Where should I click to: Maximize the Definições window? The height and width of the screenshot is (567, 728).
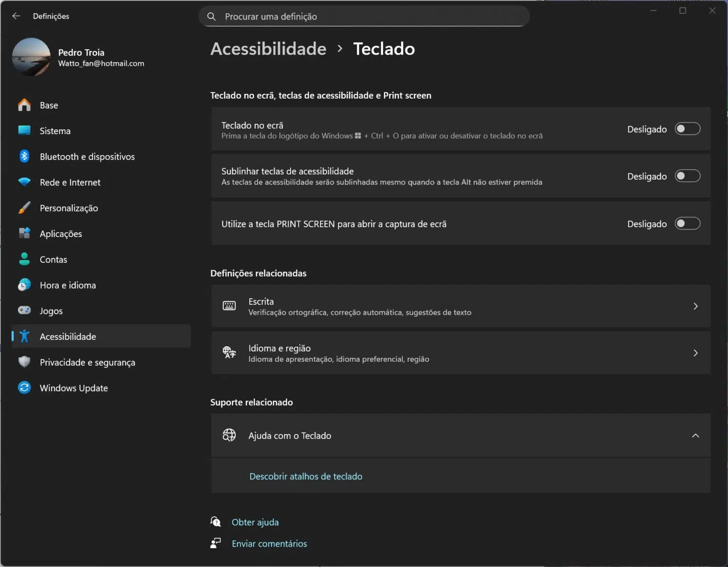pos(682,10)
